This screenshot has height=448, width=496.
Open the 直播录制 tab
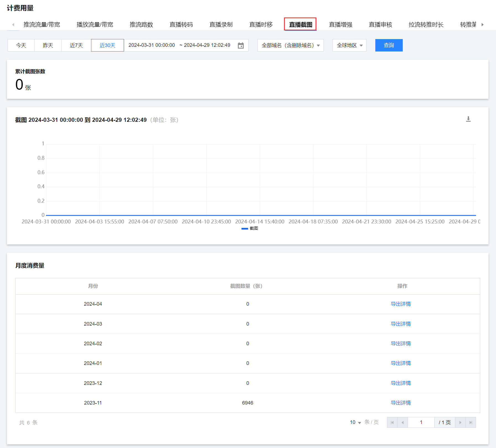coord(221,25)
